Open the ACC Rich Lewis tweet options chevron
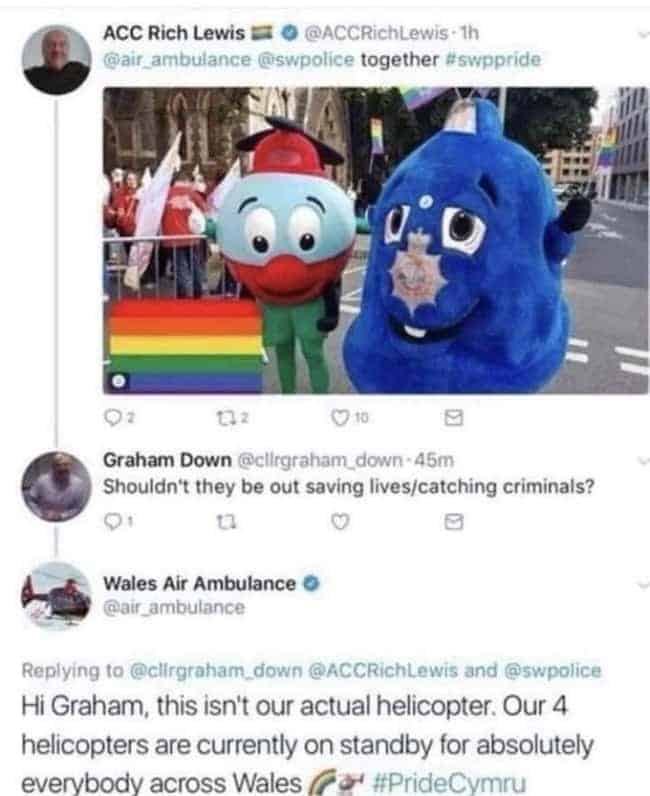650x796 pixels. coord(643,35)
